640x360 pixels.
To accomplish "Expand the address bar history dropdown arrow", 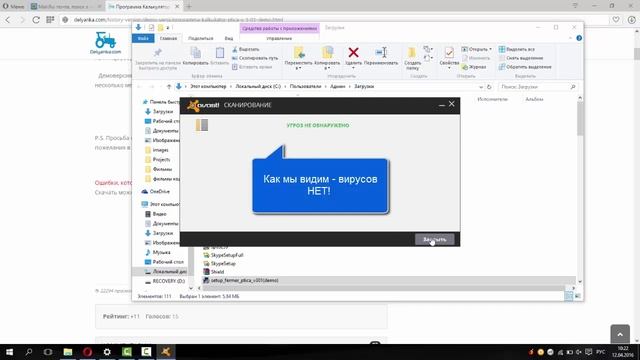I will point(480,87).
